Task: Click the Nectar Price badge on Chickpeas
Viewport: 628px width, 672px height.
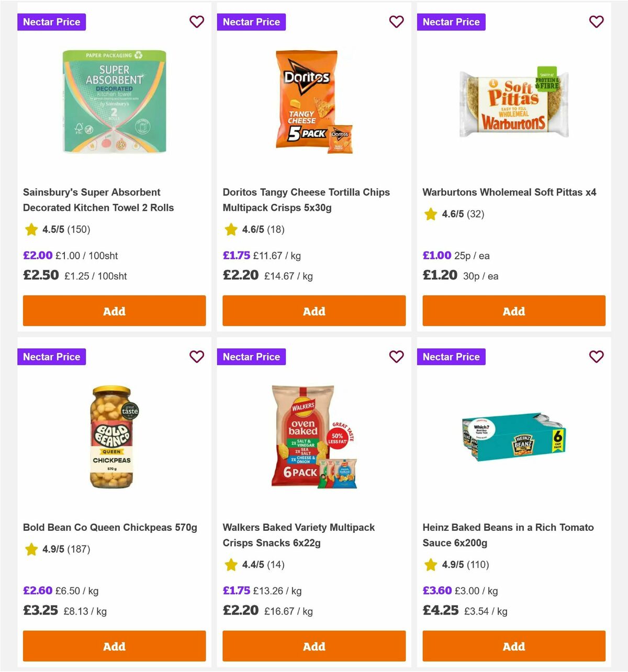Action: point(51,357)
